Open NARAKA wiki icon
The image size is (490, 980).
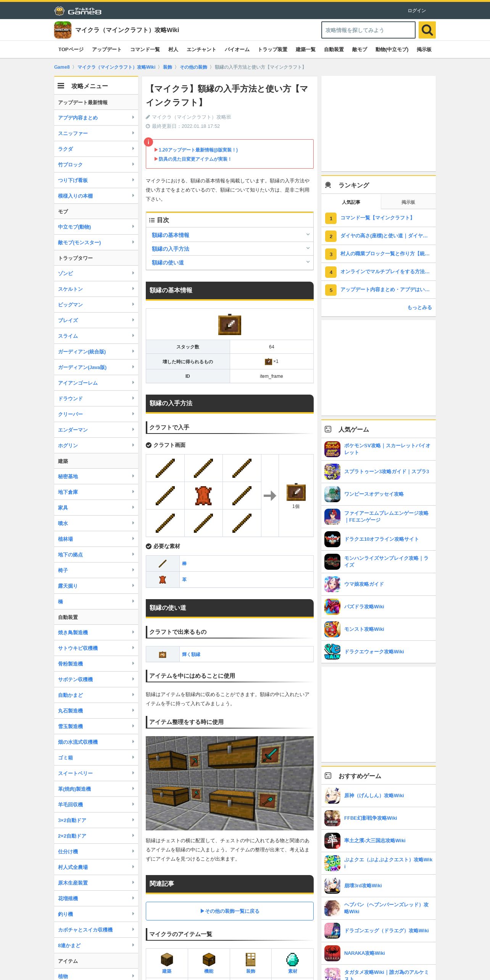[x=332, y=953]
